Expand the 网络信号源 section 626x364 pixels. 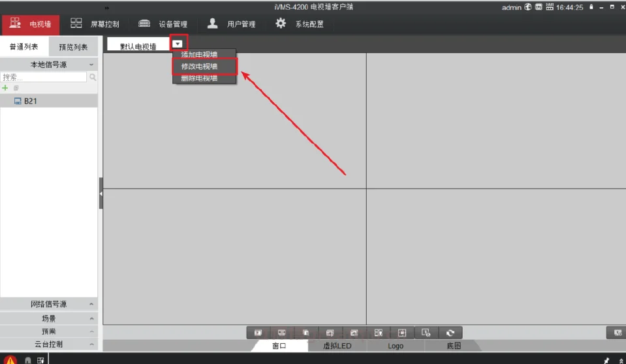click(x=49, y=304)
